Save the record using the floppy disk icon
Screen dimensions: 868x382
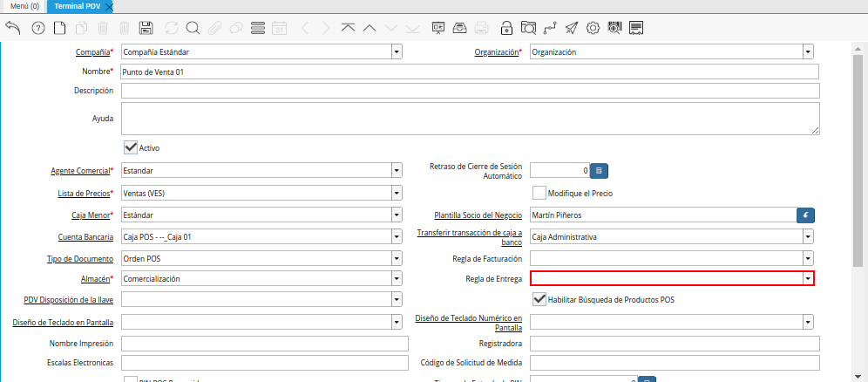coord(146,28)
